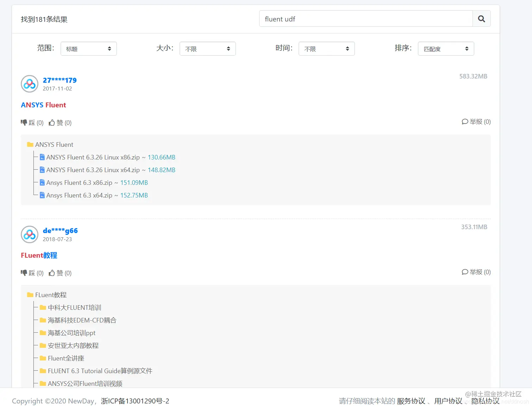The width and height of the screenshot is (532, 408).
Task: Select FLUENT 6.3 Tutorial Guide算例源文件 folder name
Action: click(x=100, y=371)
